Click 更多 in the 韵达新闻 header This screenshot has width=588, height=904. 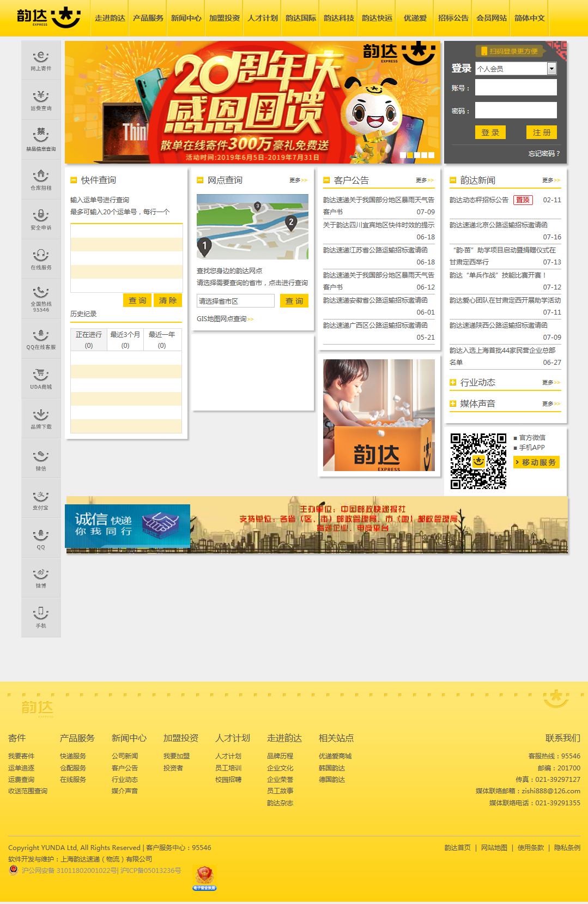[x=551, y=180]
